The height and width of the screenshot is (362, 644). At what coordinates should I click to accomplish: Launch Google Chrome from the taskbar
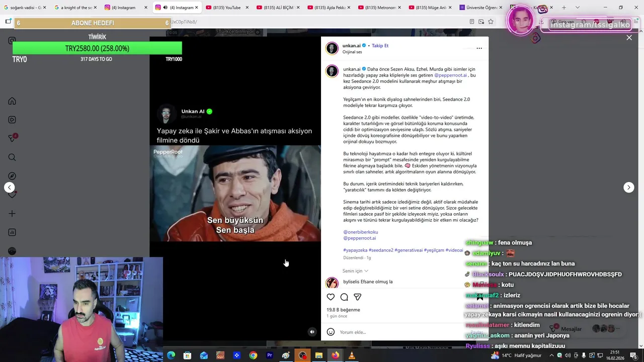[253, 355]
